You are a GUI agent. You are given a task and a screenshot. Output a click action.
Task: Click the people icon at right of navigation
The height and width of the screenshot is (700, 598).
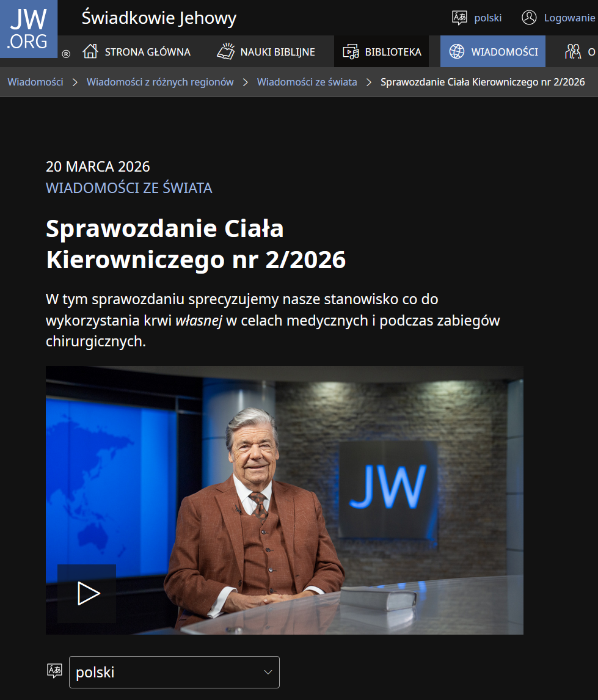coord(573,52)
